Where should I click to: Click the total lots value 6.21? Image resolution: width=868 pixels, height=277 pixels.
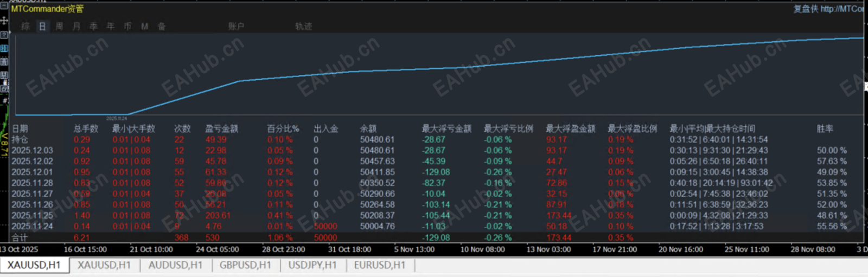coord(82,237)
